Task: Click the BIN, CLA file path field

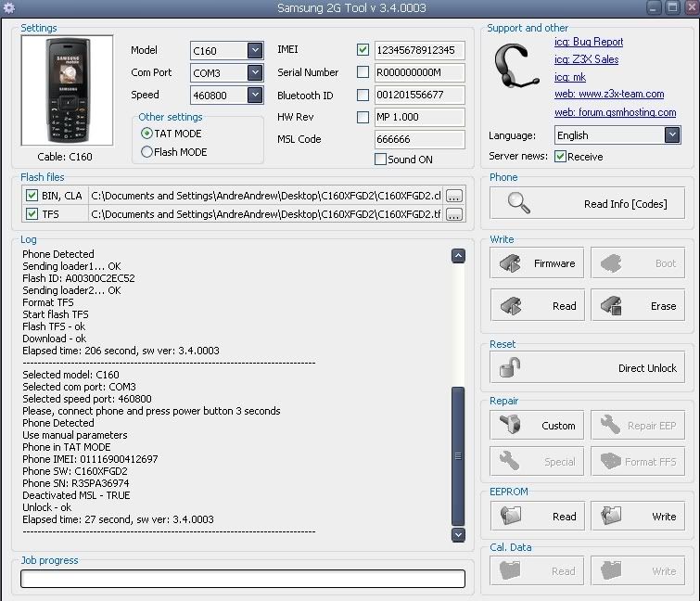Action: point(266,196)
